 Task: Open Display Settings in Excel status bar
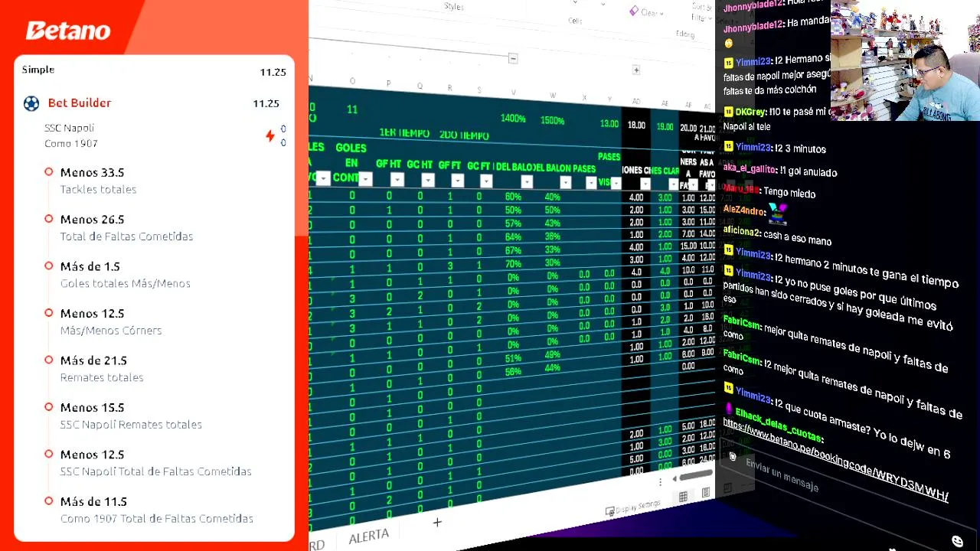coord(632,508)
